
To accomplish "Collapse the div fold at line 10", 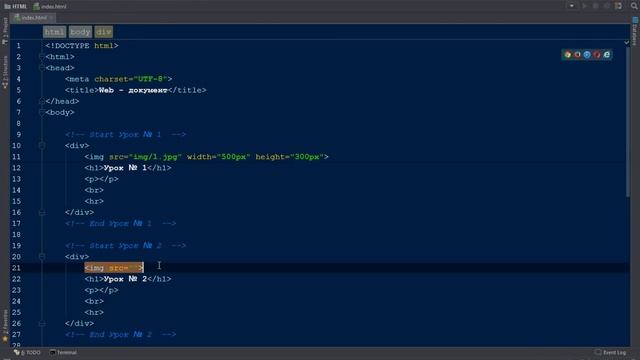I will tap(42, 145).
